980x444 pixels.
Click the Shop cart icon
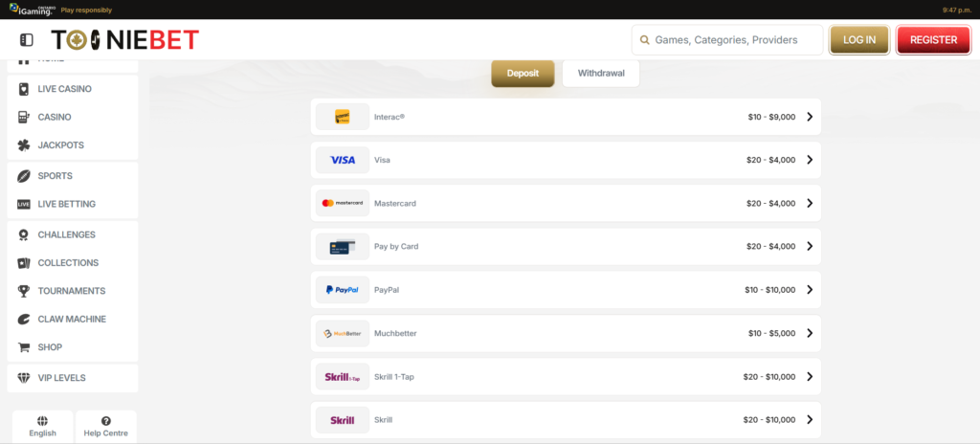click(23, 347)
